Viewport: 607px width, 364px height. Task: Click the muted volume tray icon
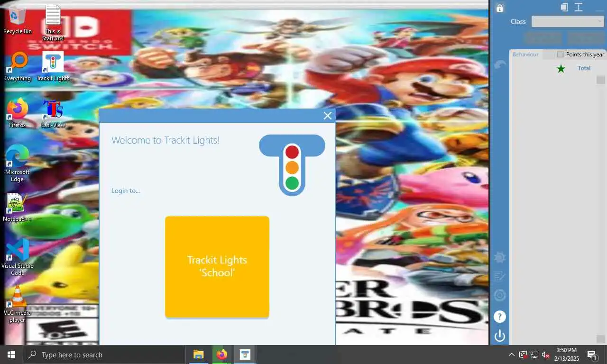[546, 355]
